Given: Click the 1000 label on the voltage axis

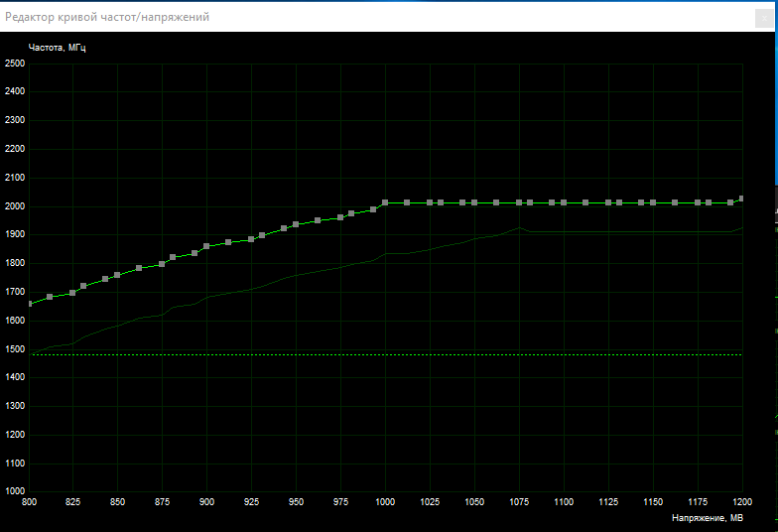Looking at the screenshot, I should click(x=385, y=502).
